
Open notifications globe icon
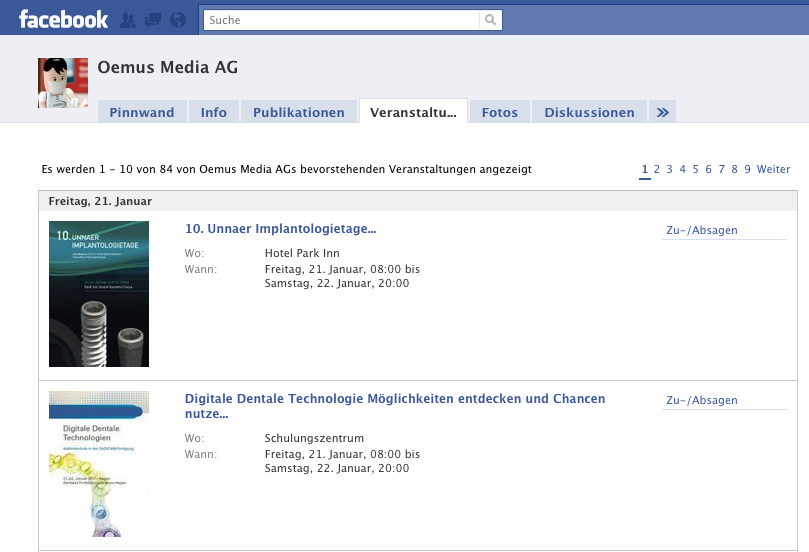pyautogui.click(x=178, y=20)
